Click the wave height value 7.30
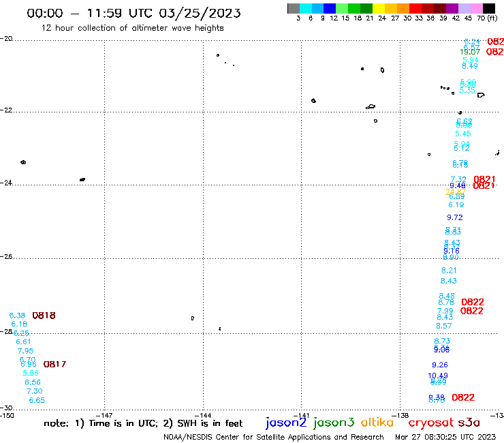 click(35, 391)
